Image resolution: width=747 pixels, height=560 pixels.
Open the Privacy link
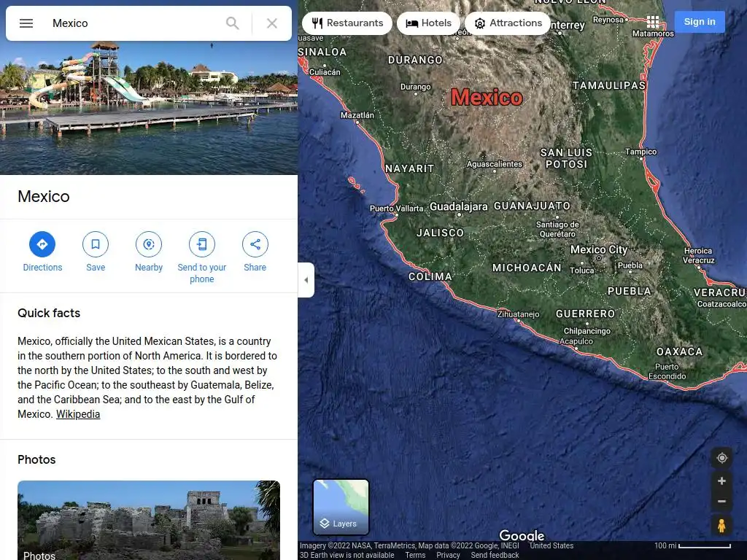coord(448,555)
